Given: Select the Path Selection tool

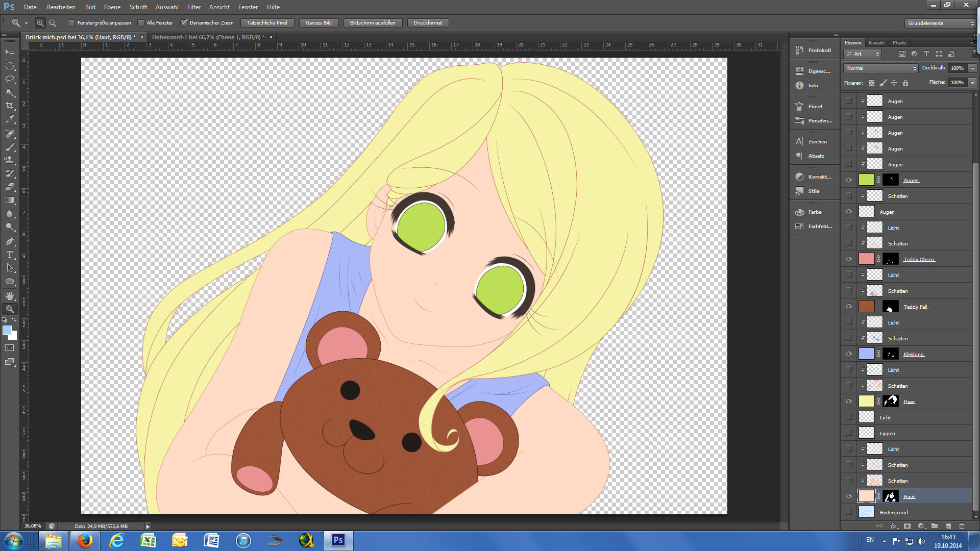Looking at the screenshot, I should pos(10,268).
